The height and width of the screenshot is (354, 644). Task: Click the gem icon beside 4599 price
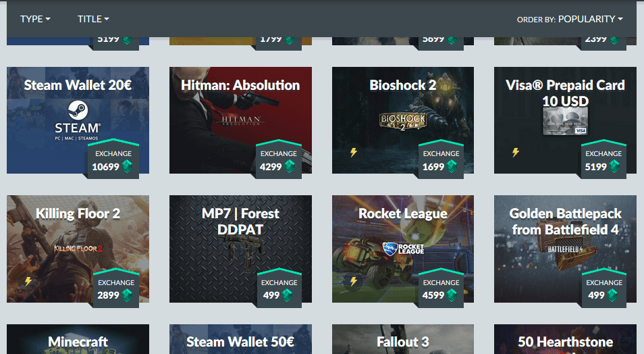coord(452,295)
